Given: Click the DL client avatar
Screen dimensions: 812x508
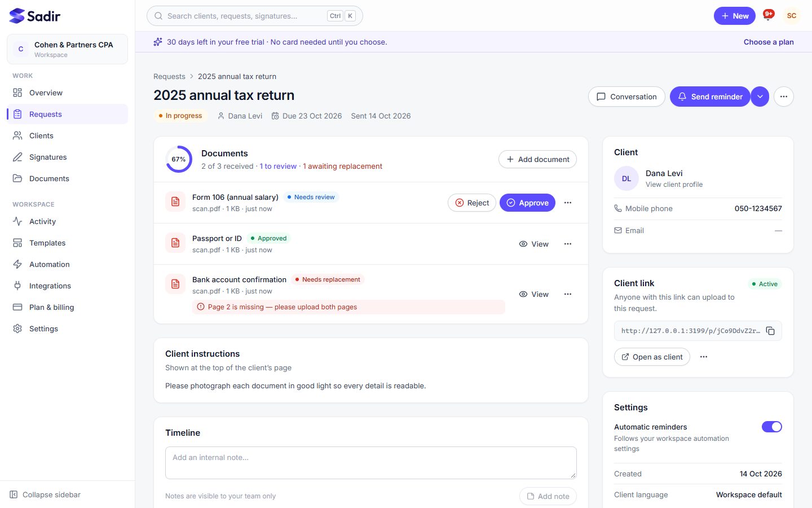Looking at the screenshot, I should click(x=626, y=178).
